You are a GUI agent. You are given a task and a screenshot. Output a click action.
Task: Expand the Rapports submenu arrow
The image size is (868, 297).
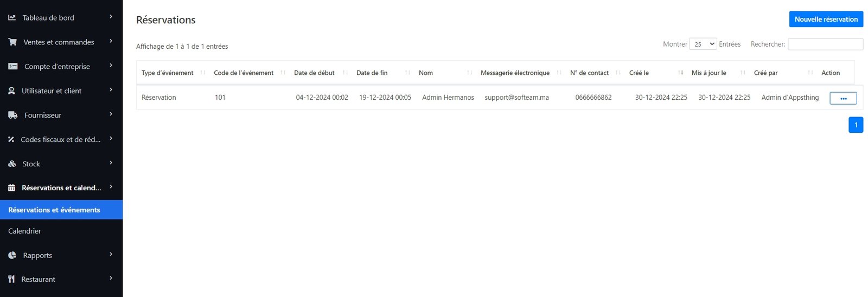point(111,254)
